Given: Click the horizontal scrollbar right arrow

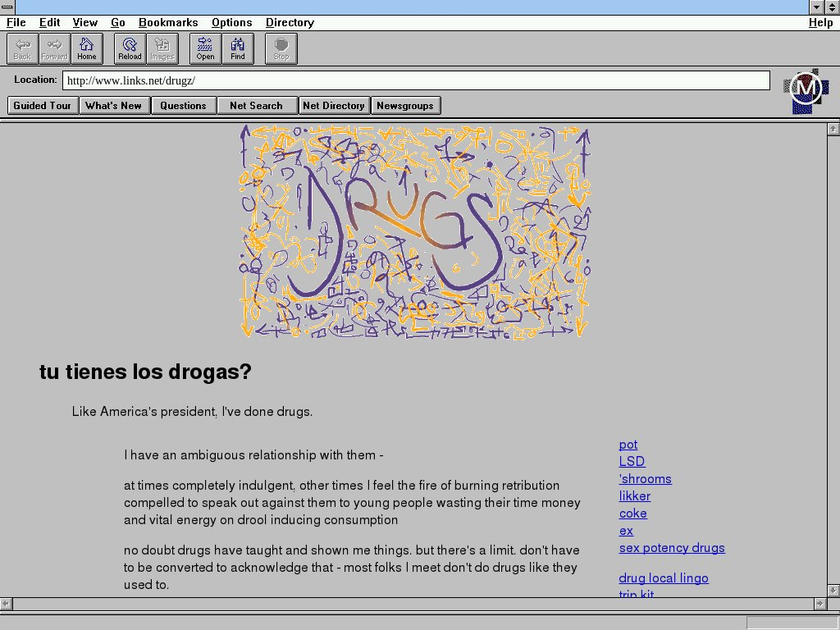Looking at the screenshot, I should click(x=819, y=604).
